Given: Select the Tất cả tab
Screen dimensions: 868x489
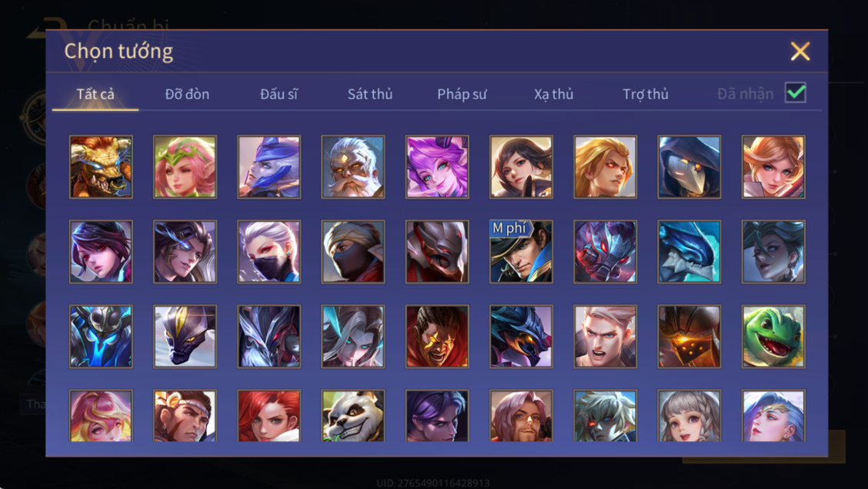Looking at the screenshot, I should 95,94.
